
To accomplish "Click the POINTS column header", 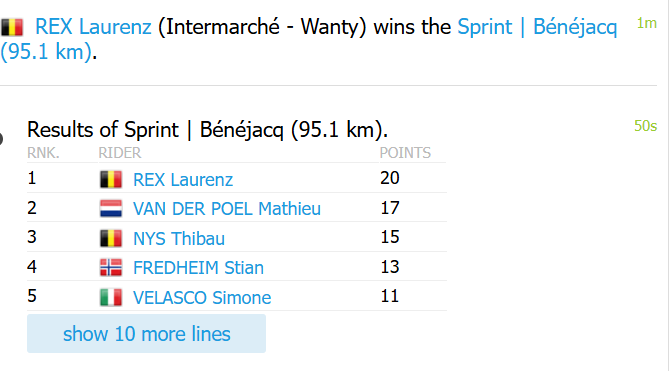I will (405, 153).
